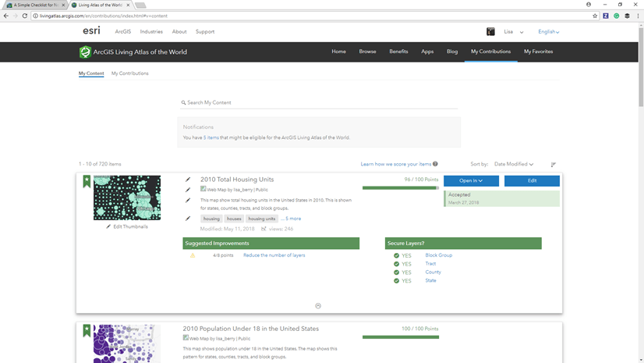
Task: Click the 2010 Total Housing Units map thumbnail
Action: [x=127, y=198]
